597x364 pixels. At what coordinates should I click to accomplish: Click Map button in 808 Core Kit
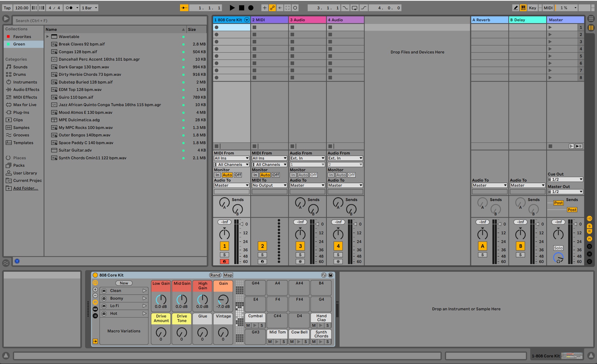click(228, 275)
